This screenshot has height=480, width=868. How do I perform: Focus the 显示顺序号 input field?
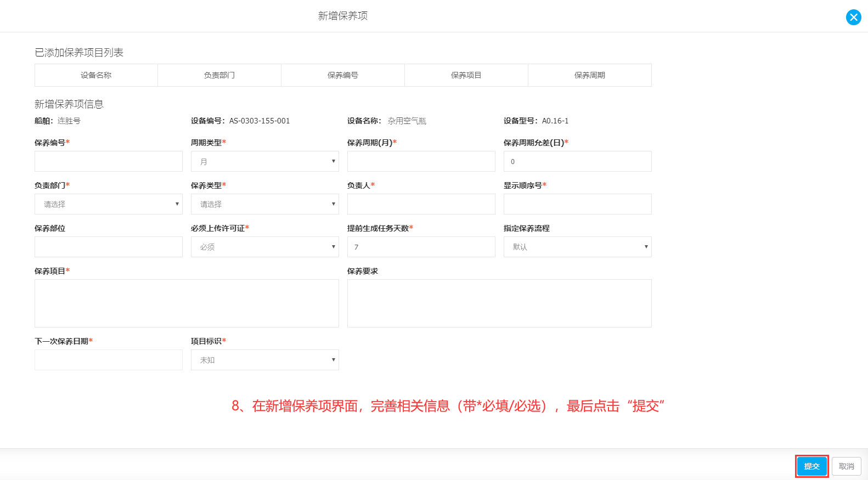click(578, 204)
